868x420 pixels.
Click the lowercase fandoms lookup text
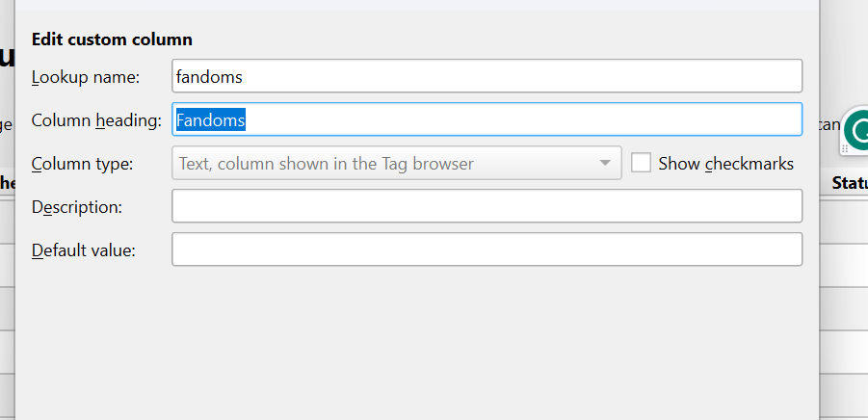(209, 76)
